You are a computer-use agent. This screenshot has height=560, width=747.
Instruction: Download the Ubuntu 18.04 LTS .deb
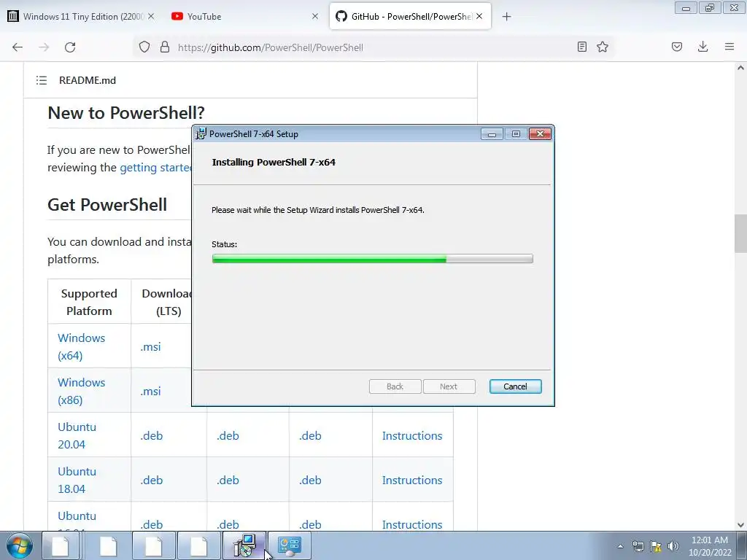click(152, 480)
